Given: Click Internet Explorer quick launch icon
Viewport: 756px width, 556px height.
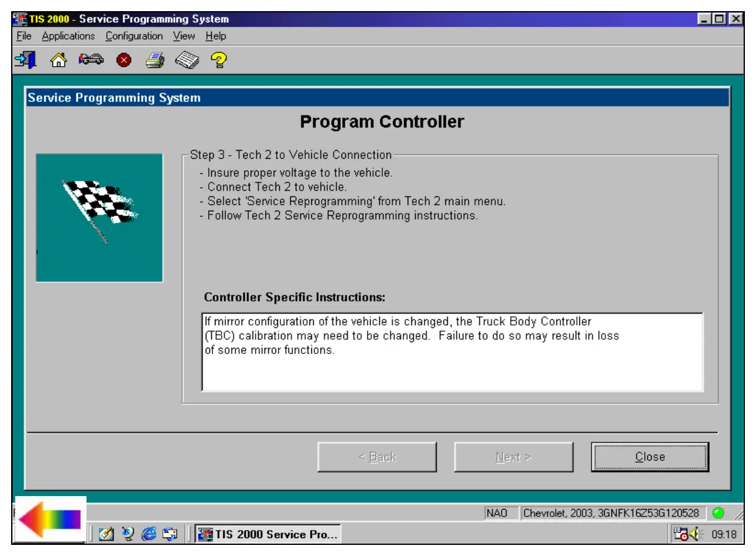Looking at the screenshot, I should click(148, 534).
